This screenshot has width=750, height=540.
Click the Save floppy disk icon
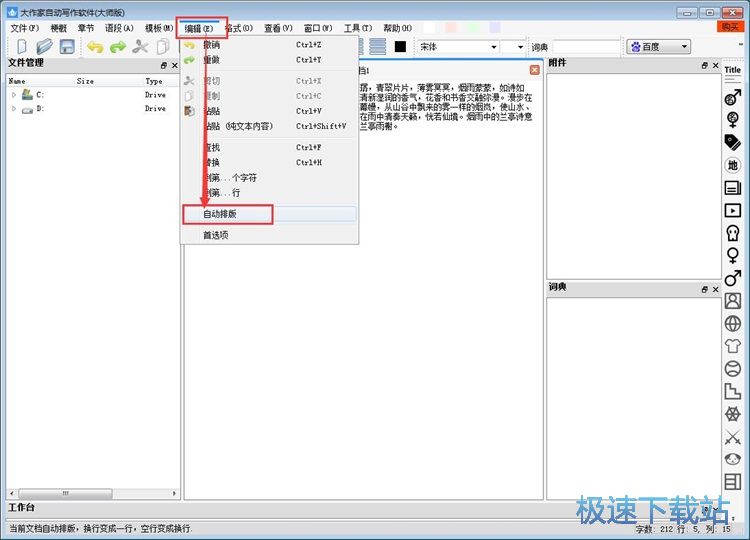pyautogui.click(x=66, y=47)
